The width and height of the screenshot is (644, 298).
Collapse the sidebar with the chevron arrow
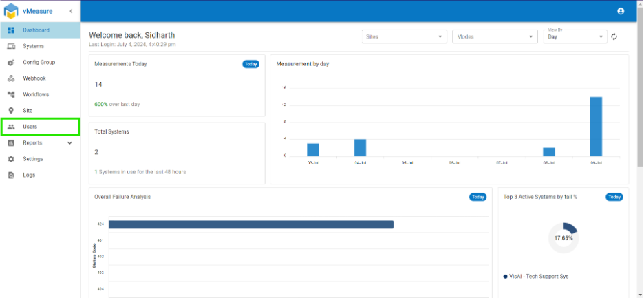pos(71,11)
